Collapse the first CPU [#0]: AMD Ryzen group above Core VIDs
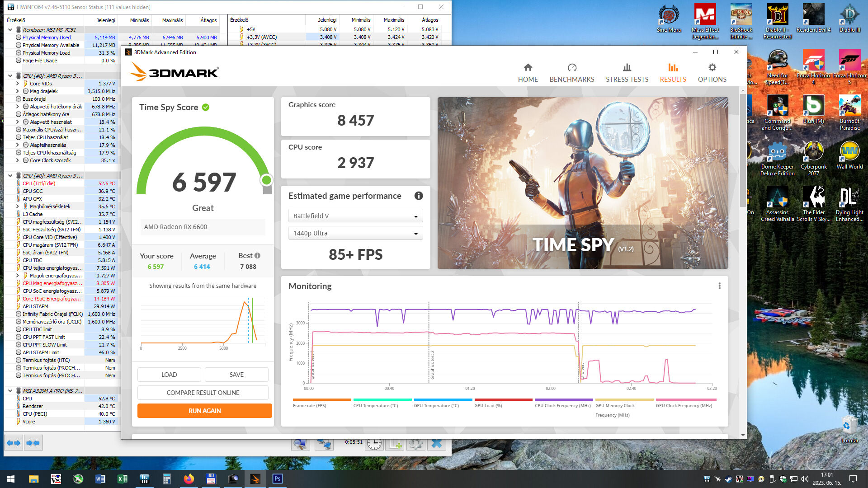Image resolution: width=868 pixels, height=488 pixels. 10,76
